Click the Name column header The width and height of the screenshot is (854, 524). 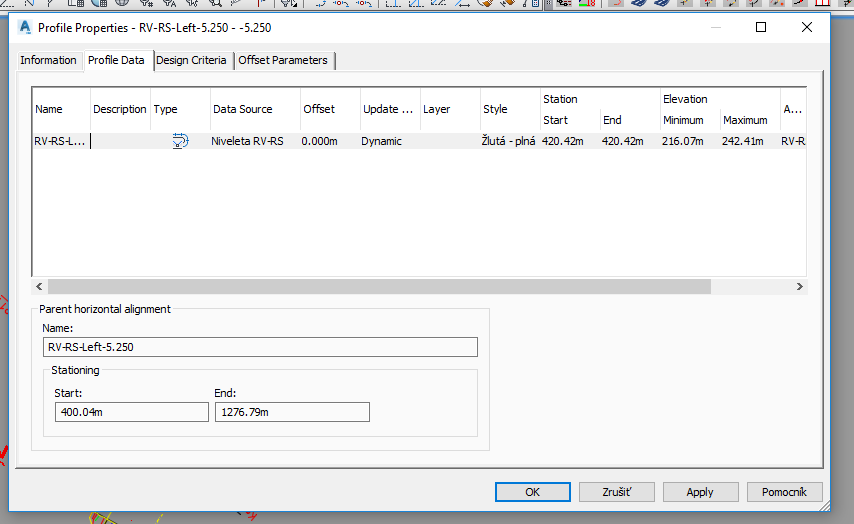pyautogui.click(x=62, y=109)
